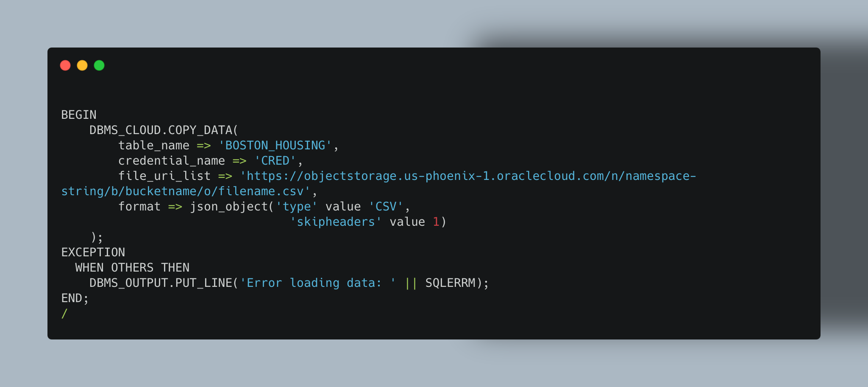Click the green trailing slash
The width and height of the screenshot is (868, 387).
tap(64, 314)
